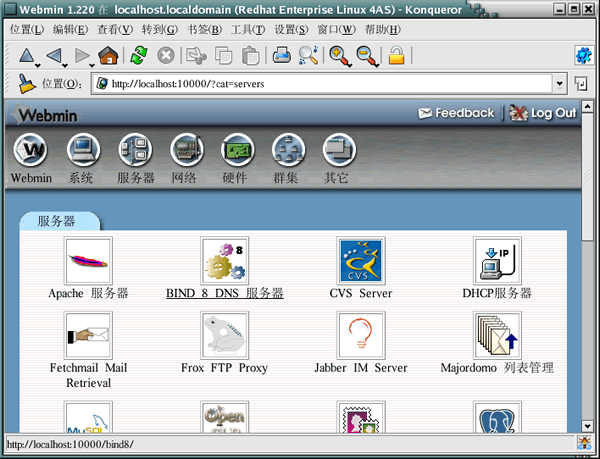Open the 服务器 category icon
This screenshot has height=459, width=600.
point(135,150)
